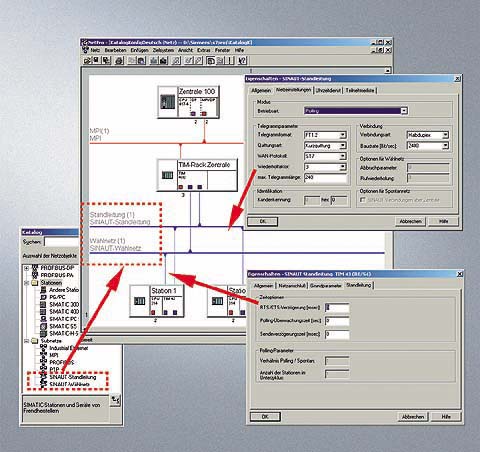Click the print icon in NetPro toolbar
The height and width of the screenshot is (452, 480).
pos(119,60)
